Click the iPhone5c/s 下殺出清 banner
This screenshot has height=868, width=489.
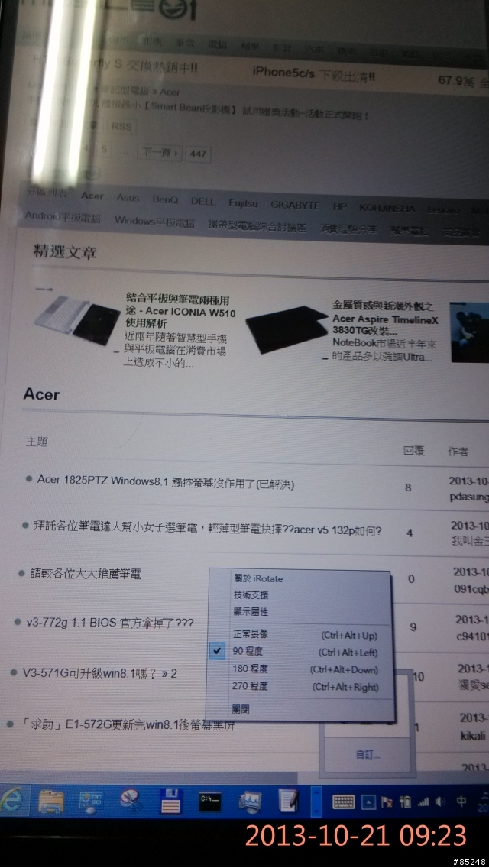click(x=313, y=73)
